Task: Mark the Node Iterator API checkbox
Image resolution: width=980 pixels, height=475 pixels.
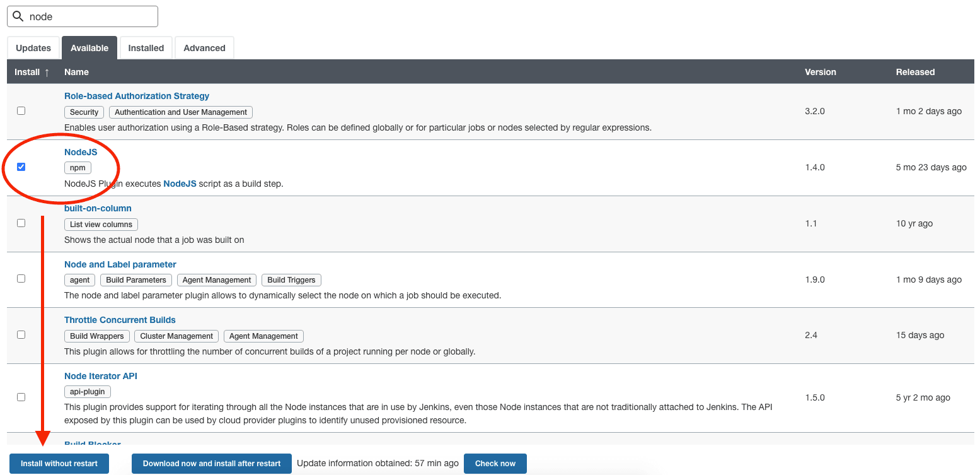Action: [x=21, y=397]
